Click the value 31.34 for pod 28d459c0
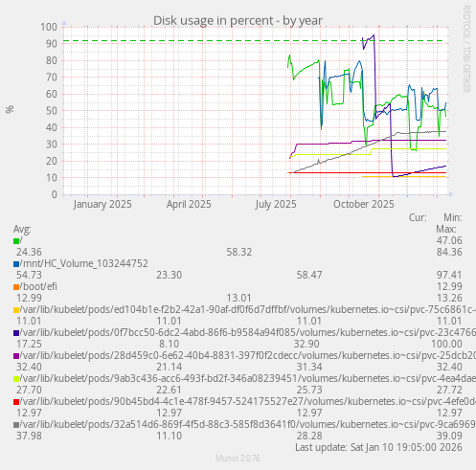 coord(309,367)
